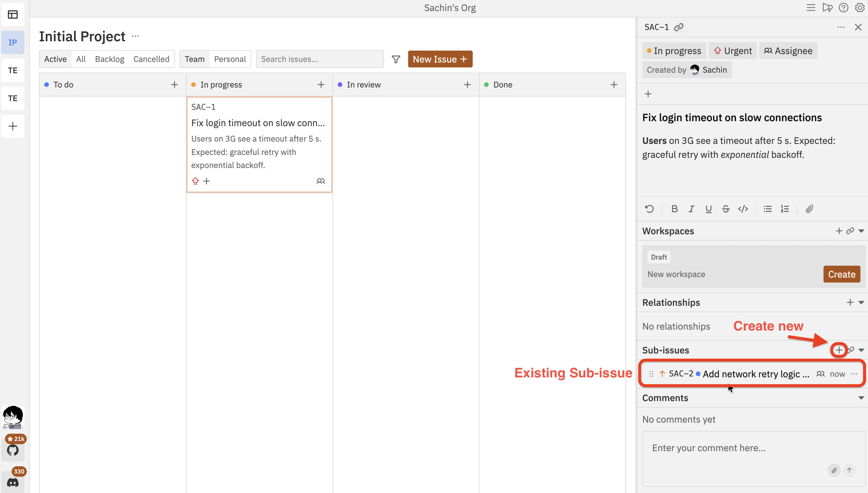This screenshot has height=493, width=868.
Task: Apply strikethrough formatting to the description
Action: coord(726,209)
